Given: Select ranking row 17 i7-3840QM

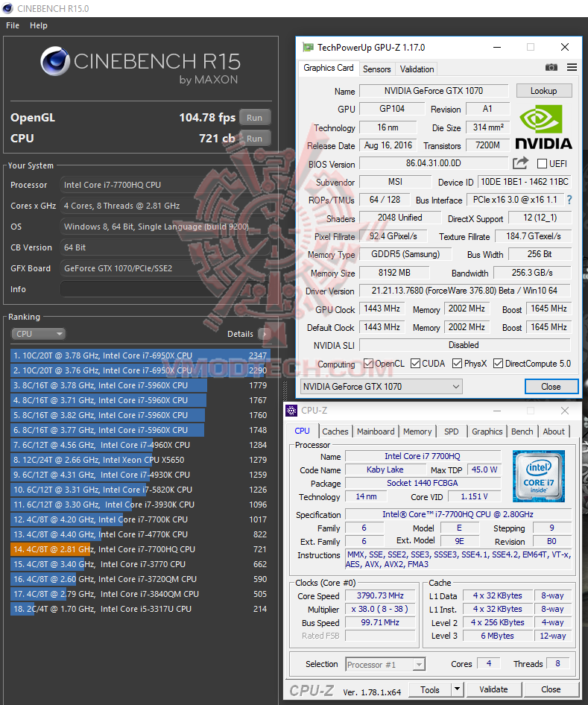Looking at the screenshot, I should [140, 594].
